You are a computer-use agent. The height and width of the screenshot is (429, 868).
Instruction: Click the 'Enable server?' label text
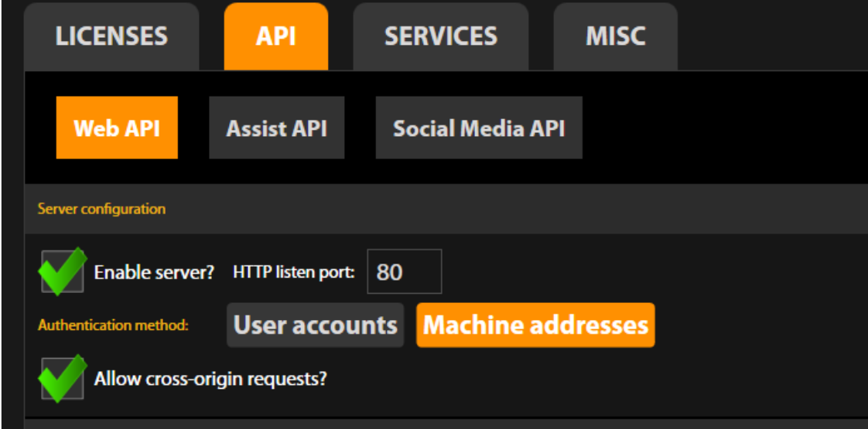pyautogui.click(x=154, y=272)
